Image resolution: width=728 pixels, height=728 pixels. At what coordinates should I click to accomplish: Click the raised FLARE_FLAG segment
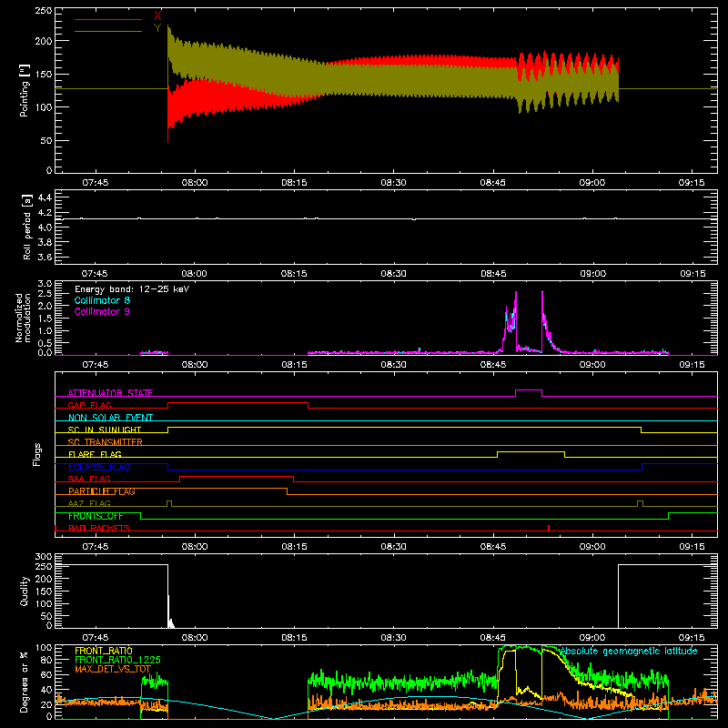531,451
